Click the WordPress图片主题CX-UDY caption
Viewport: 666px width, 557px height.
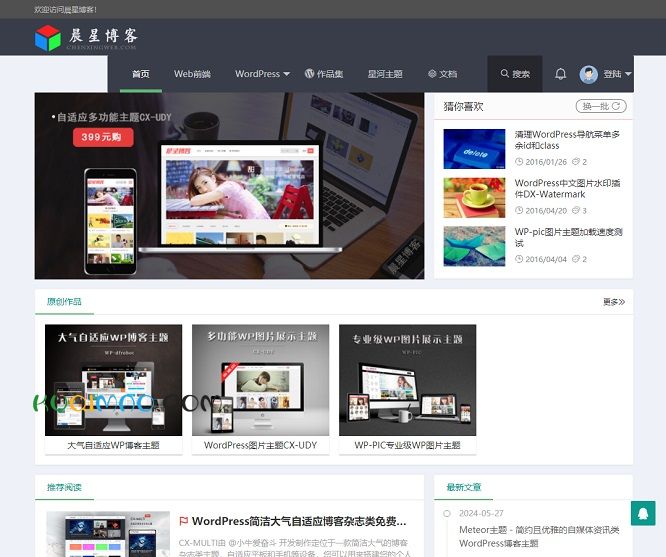(x=260, y=445)
